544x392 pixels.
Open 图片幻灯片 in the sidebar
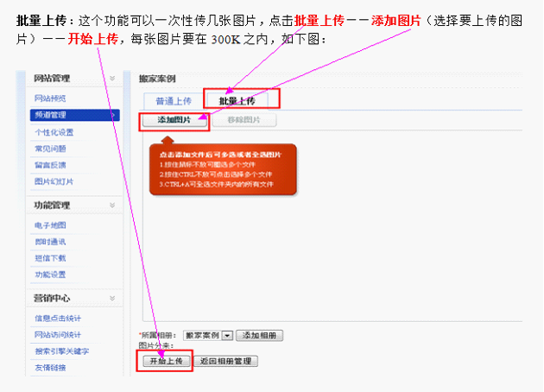(54, 181)
